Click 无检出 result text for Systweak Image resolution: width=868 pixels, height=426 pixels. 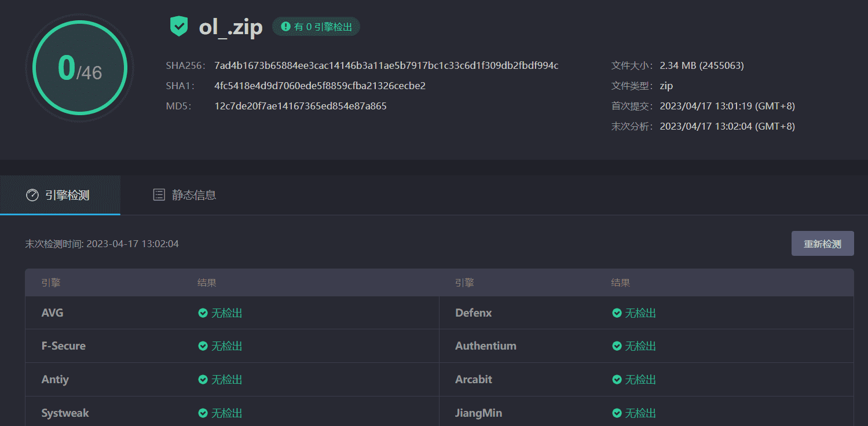(226, 413)
